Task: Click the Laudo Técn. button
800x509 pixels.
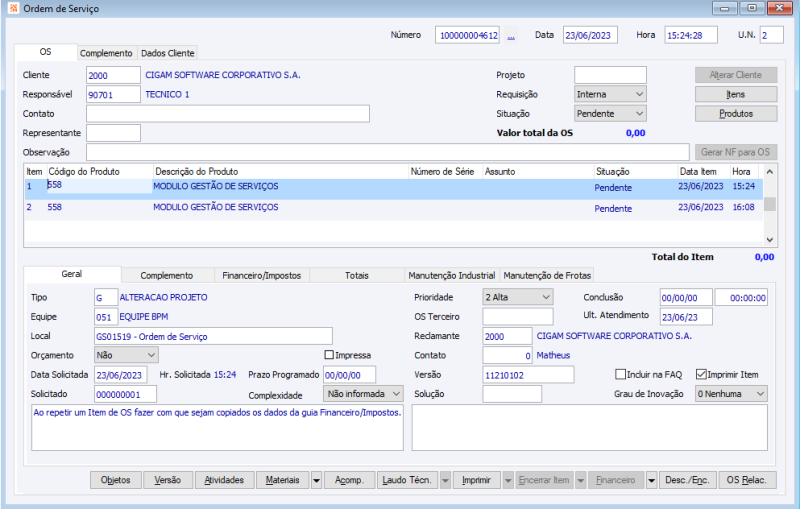Action: click(x=407, y=480)
